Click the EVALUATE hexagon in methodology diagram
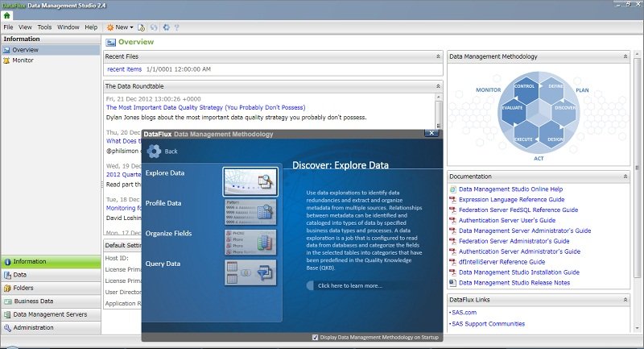Viewport: 644px width, 349px height. pos(514,110)
